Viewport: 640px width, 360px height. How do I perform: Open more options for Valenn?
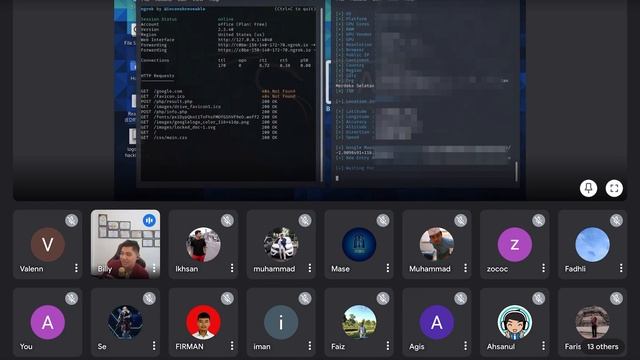(76, 268)
